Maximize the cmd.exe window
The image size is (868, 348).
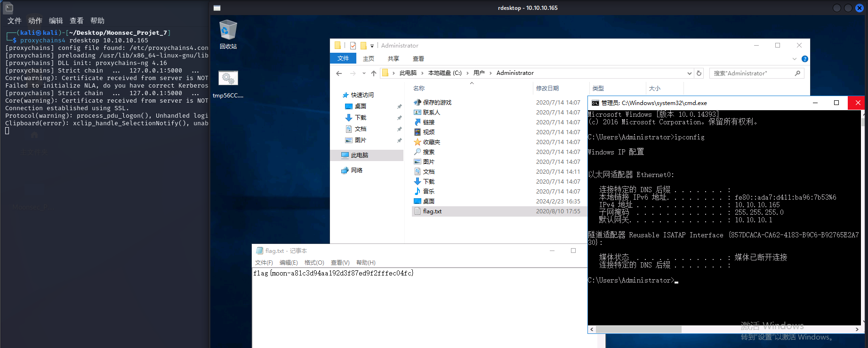(x=836, y=103)
